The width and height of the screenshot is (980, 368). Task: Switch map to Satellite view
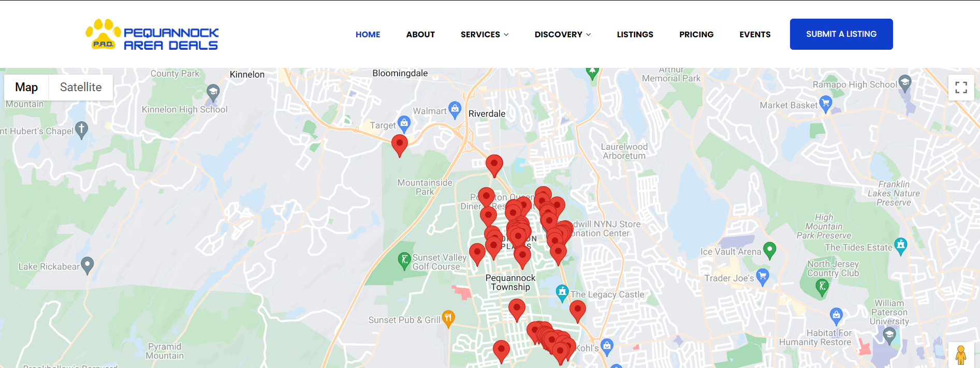pyautogui.click(x=81, y=87)
